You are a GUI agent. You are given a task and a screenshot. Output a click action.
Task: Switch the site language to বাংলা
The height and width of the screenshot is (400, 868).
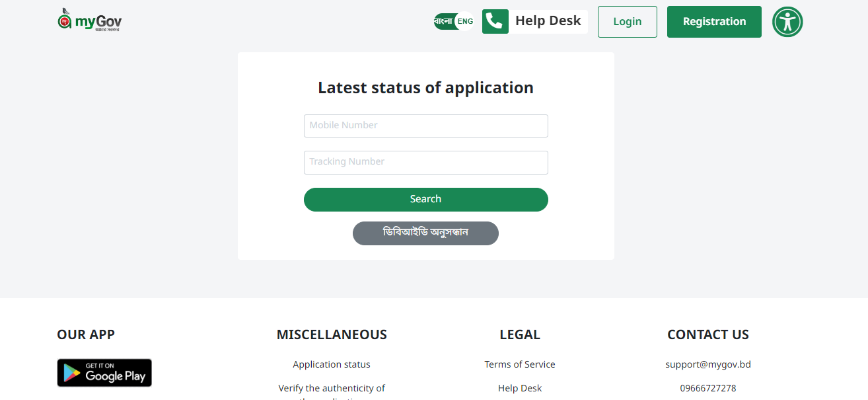443,20
